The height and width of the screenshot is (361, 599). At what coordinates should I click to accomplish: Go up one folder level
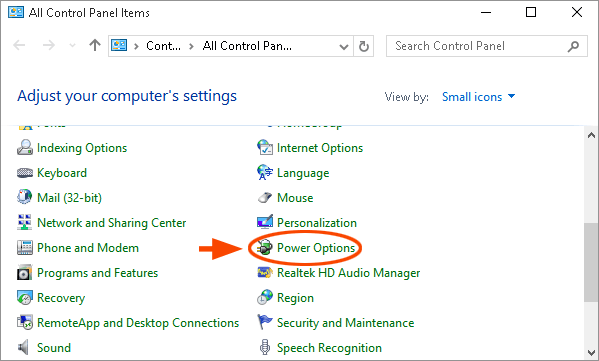click(95, 45)
